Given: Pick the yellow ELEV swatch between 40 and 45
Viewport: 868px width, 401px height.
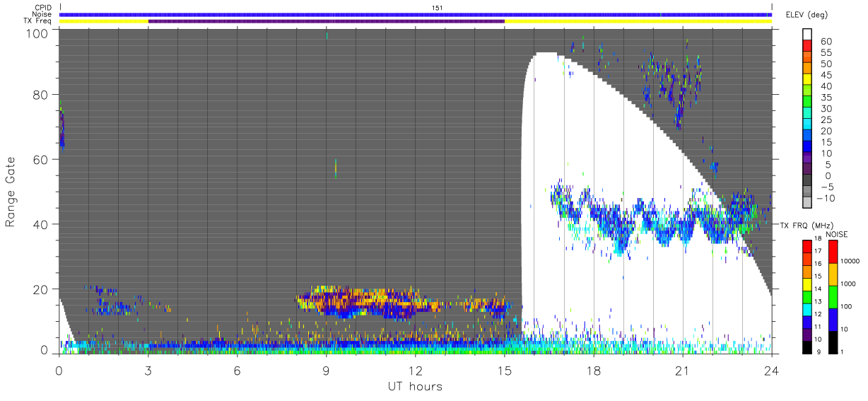Looking at the screenshot, I should coord(807,81).
